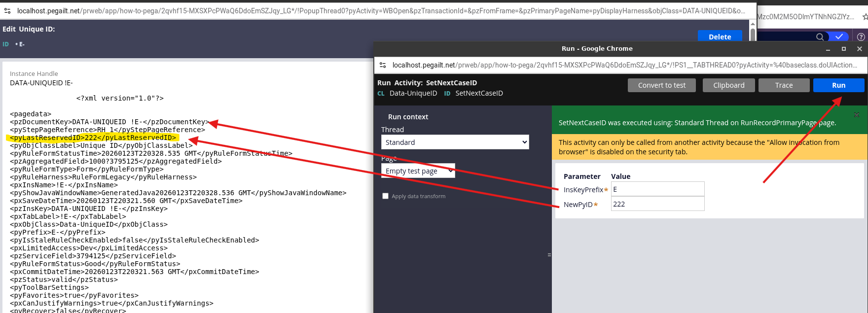868x313 pixels.
Task: Click the NewPyID value field
Action: [657, 204]
